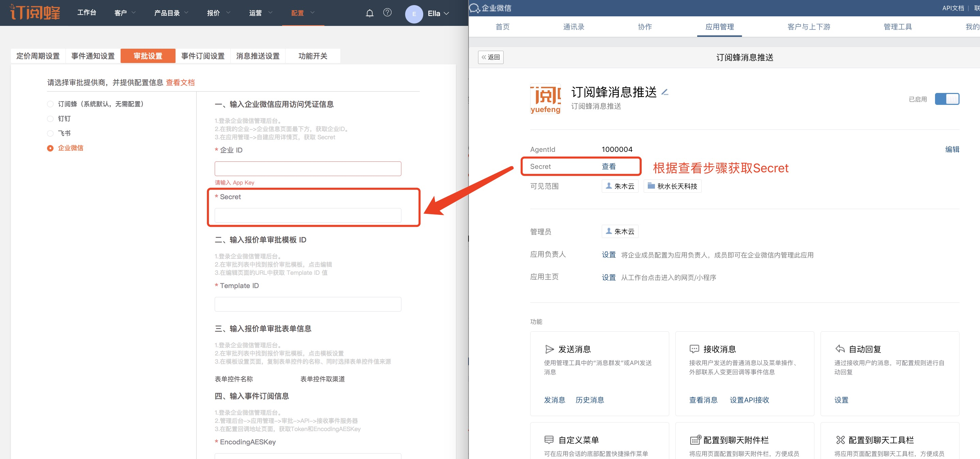Click the edit pencil beside 订阅蜂消息推送
This screenshot has height=459, width=980.
664,92
